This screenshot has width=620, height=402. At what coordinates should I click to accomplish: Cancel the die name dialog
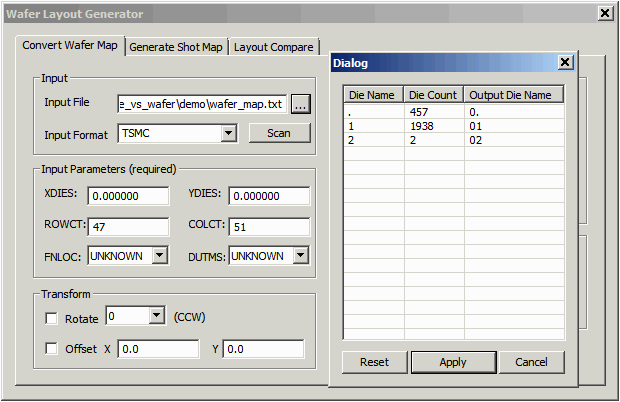click(532, 362)
